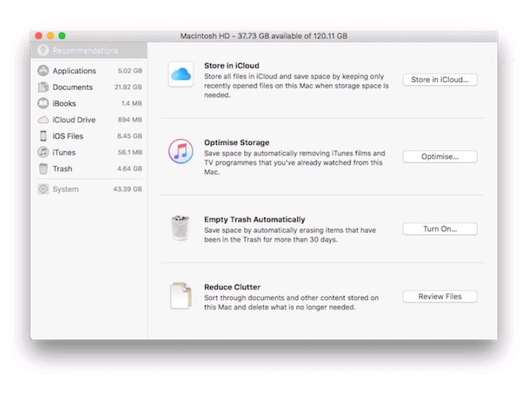
Task: Select iBooks in the sidebar
Action: pyautogui.click(x=90, y=103)
